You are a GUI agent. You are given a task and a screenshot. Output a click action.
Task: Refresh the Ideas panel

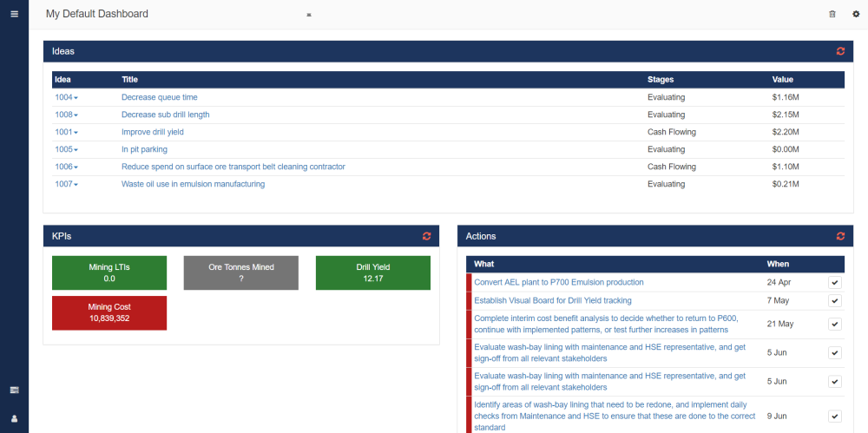tap(840, 51)
